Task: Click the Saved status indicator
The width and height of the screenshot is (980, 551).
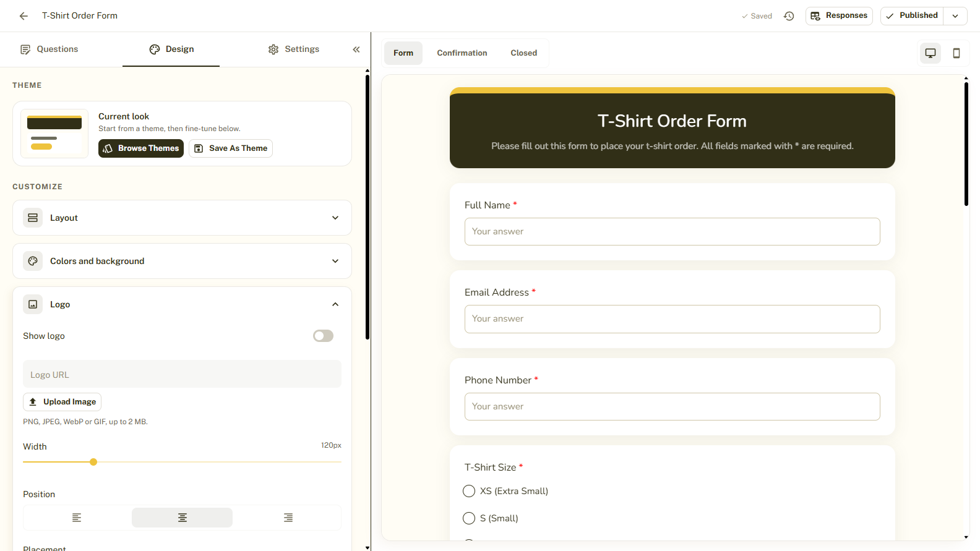Action: (757, 16)
